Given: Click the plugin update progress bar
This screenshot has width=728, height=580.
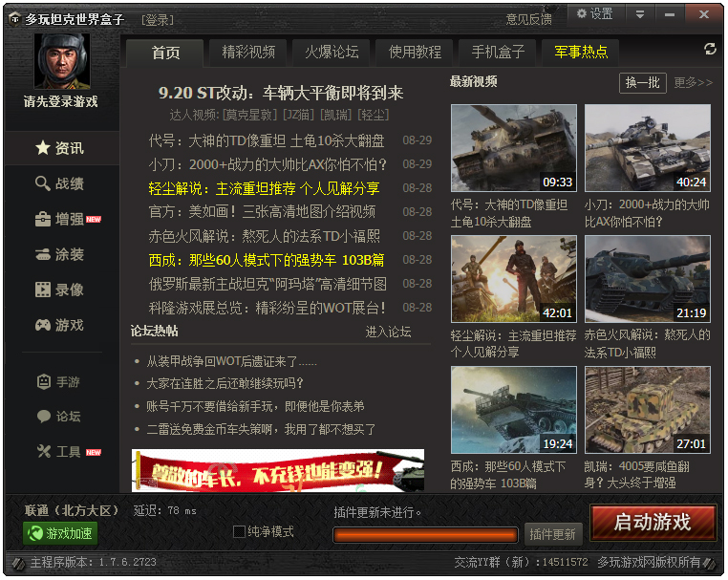Looking at the screenshot, I should point(425,535).
